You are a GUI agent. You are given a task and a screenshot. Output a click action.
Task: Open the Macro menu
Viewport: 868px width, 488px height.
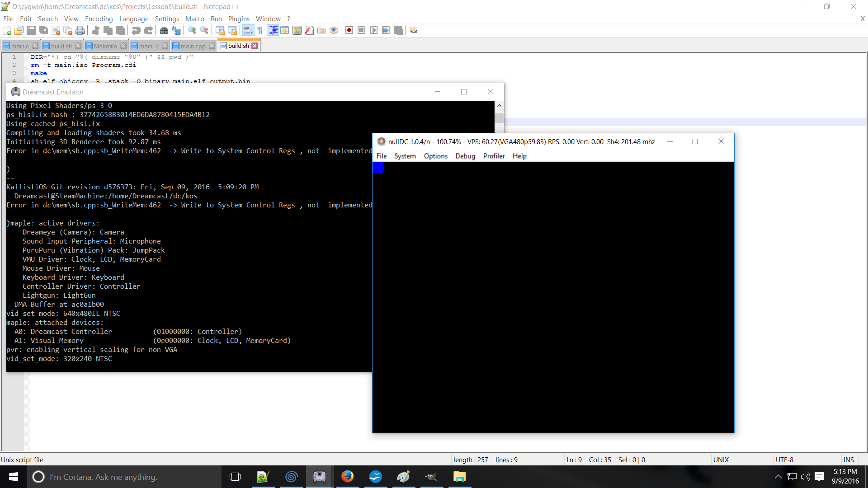pos(195,19)
